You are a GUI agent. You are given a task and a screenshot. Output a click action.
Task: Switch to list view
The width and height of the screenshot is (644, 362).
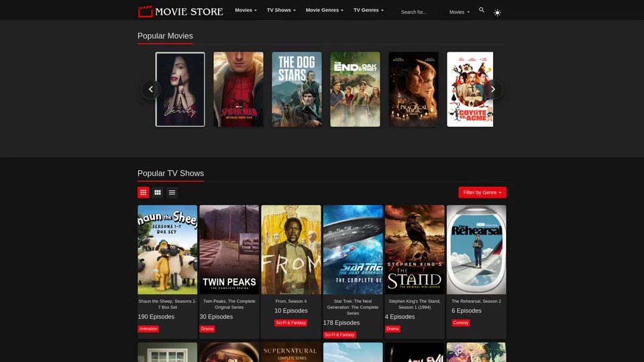[x=172, y=192]
